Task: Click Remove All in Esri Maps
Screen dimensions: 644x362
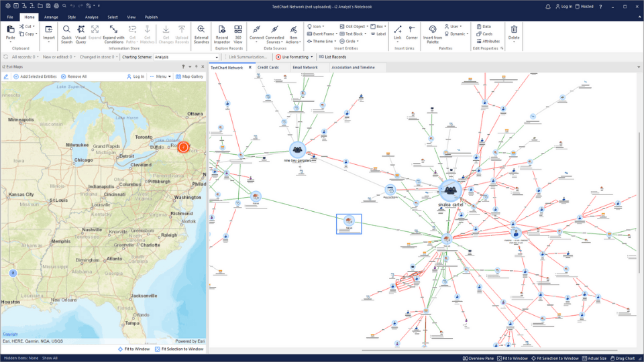Action: tap(74, 76)
